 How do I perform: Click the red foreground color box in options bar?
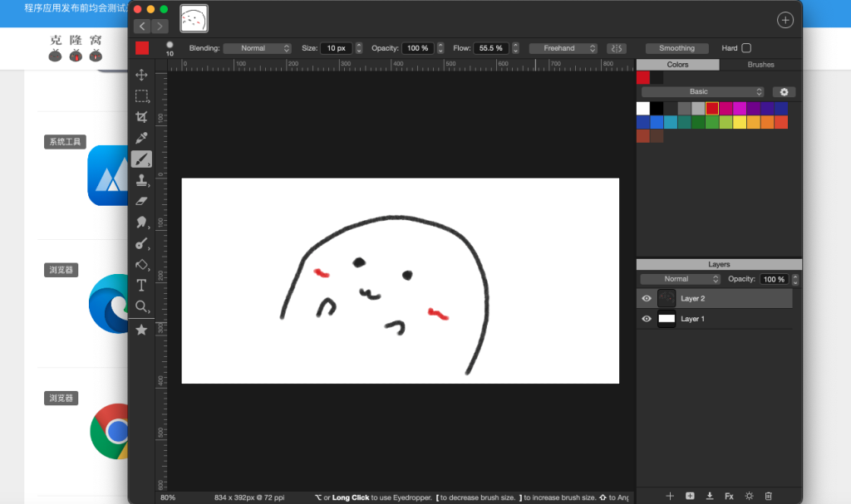142,48
